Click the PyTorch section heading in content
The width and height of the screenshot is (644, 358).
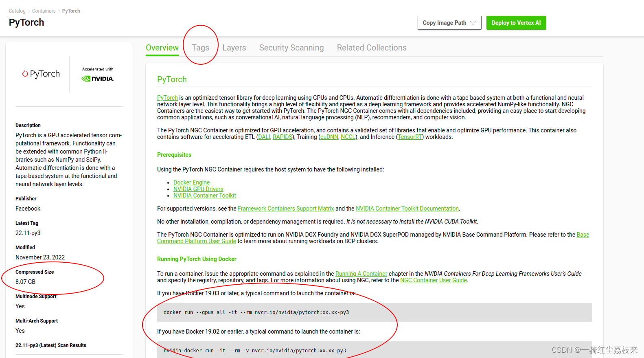(x=172, y=79)
